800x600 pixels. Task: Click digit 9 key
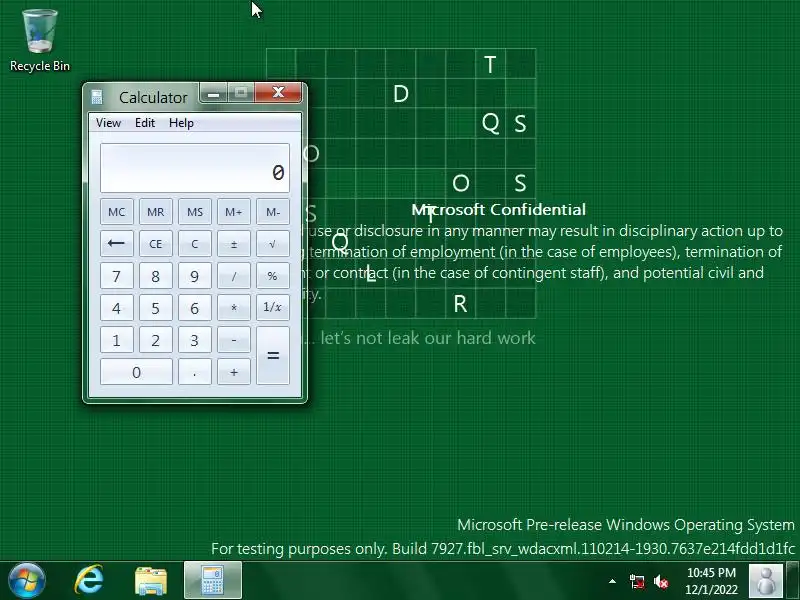(x=195, y=276)
